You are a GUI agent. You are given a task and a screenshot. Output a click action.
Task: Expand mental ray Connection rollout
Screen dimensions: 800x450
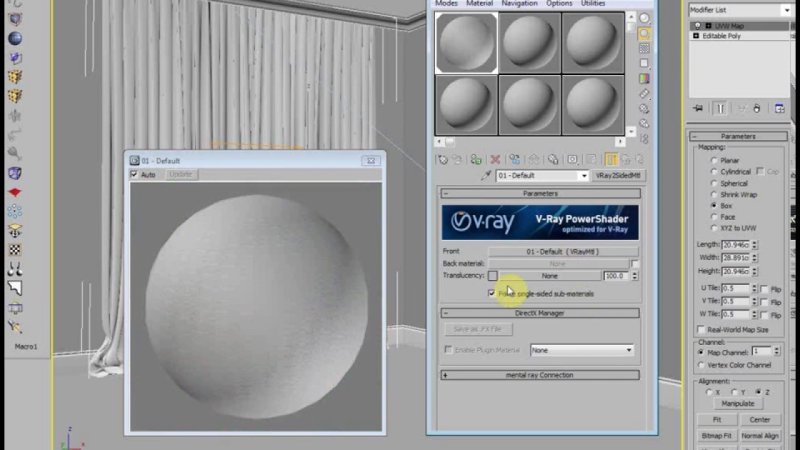point(540,375)
